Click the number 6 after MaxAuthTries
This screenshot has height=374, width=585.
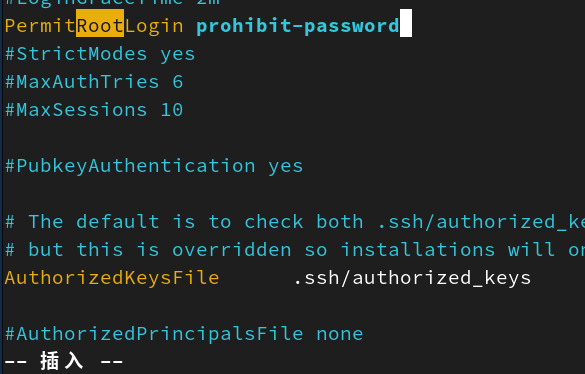pyautogui.click(x=178, y=82)
